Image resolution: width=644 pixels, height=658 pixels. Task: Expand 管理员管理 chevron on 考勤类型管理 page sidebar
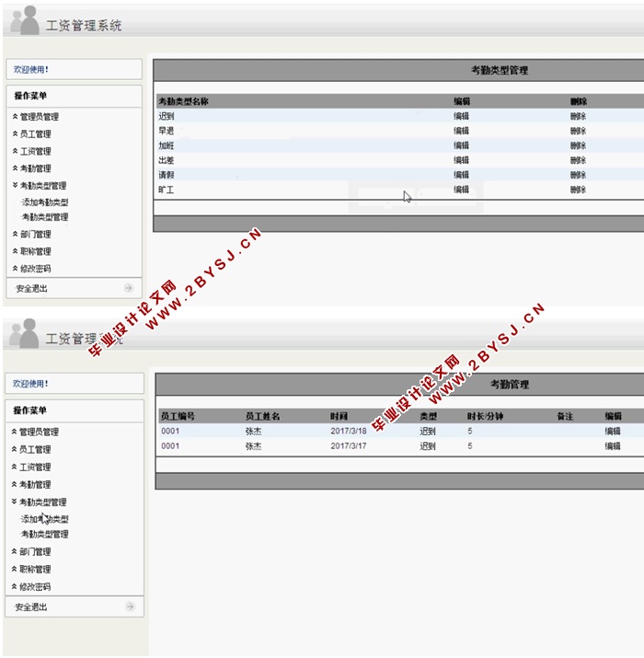point(15,116)
